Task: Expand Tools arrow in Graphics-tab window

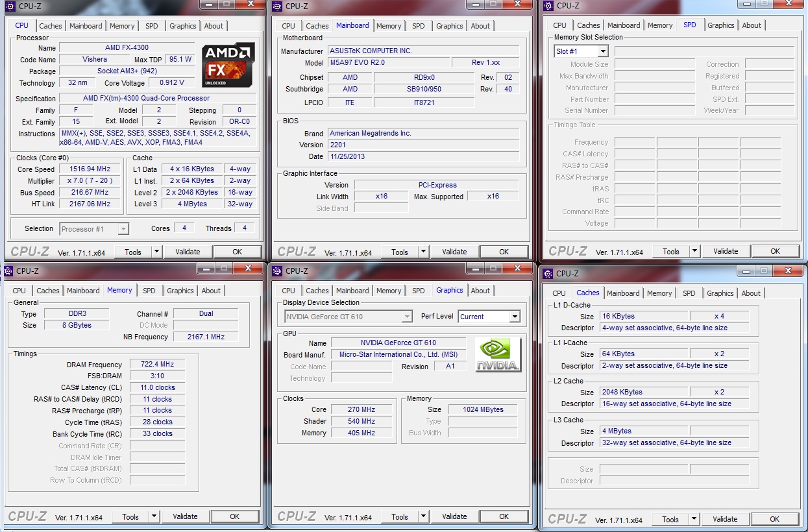Action: [x=424, y=516]
